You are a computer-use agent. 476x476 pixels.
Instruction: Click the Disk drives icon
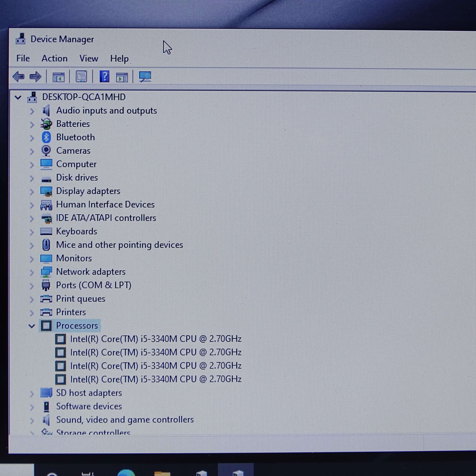(46, 180)
